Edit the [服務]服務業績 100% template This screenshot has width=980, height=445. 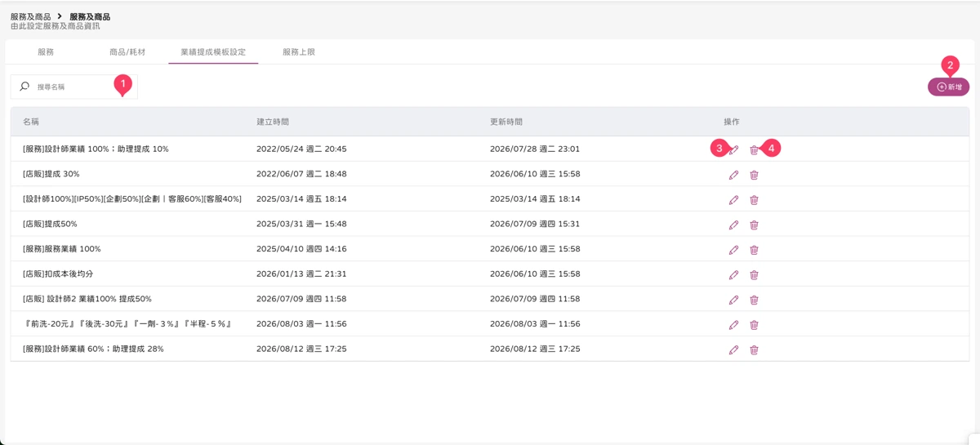[x=733, y=250]
